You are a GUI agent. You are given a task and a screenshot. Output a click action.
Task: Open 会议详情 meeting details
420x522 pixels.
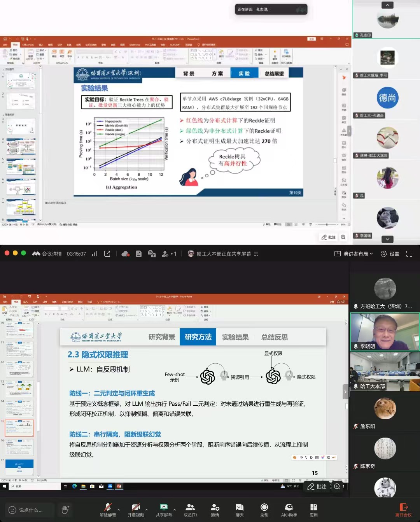(x=47, y=254)
